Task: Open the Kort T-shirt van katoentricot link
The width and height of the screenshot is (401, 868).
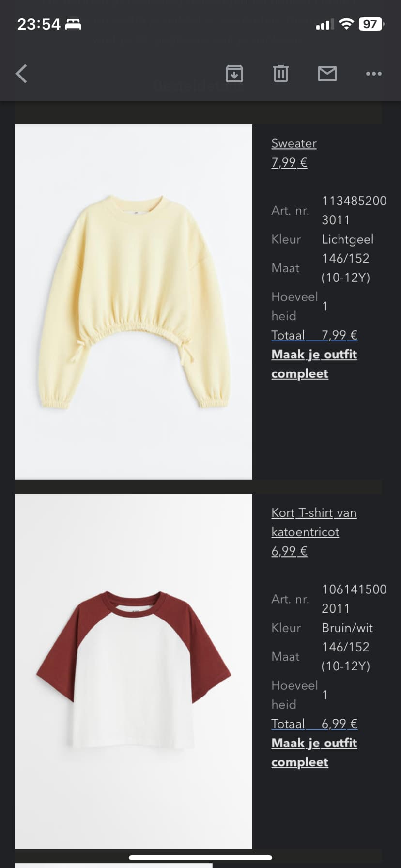Action: (314, 522)
